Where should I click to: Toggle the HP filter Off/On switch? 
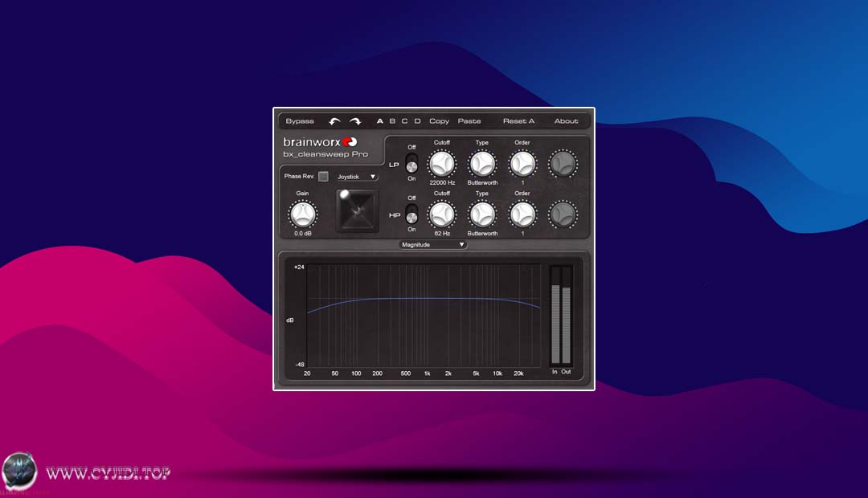click(411, 214)
